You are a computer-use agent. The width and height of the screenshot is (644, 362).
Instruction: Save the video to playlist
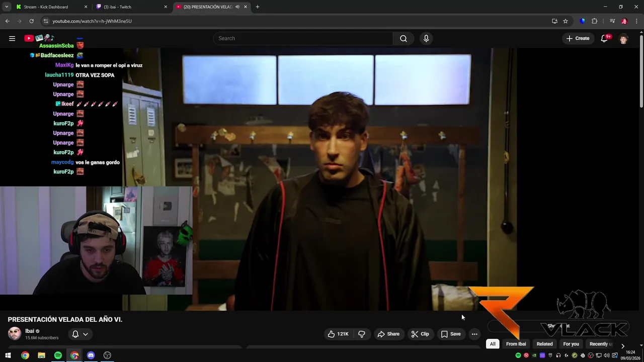[451, 334]
